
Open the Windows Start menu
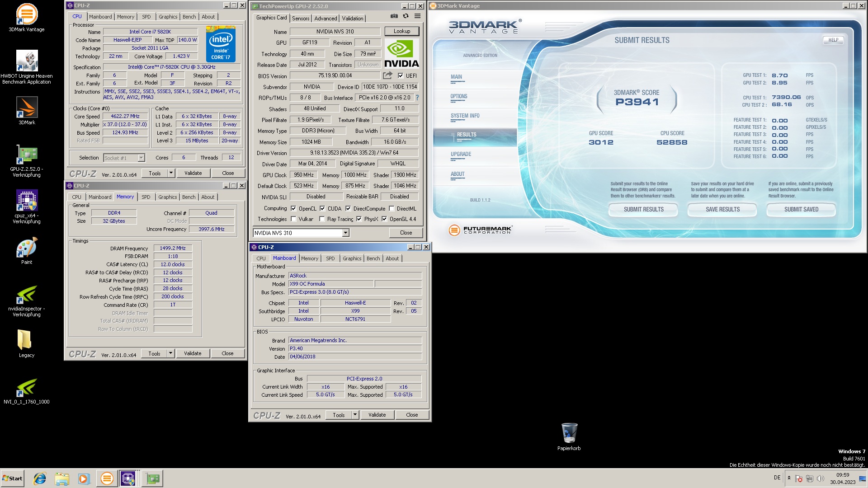12,479
